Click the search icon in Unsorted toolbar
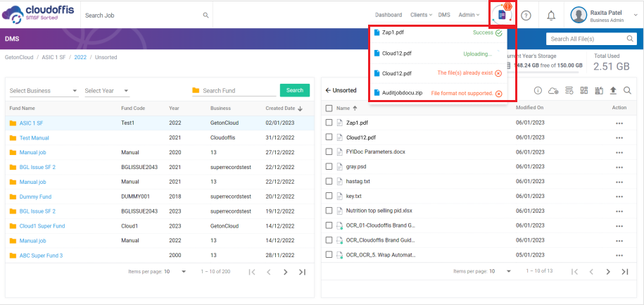This screenshot has height=305, width=644. tap(627, 90)
